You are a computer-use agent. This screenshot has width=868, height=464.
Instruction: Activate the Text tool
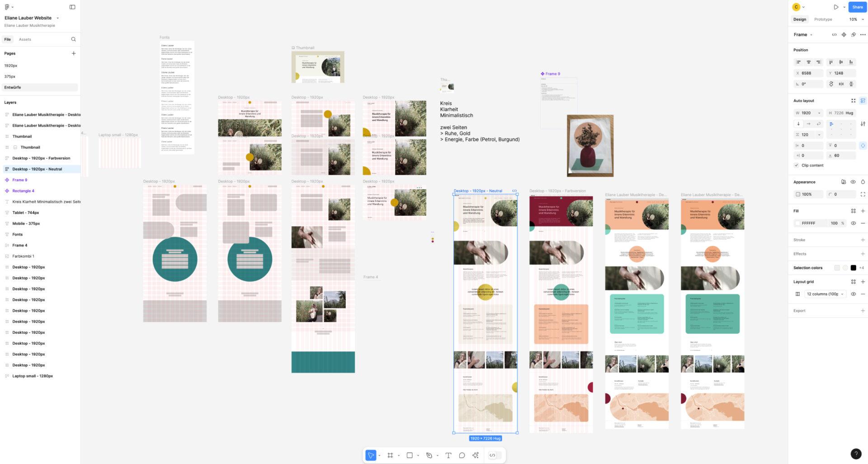[x=448, y=455]
